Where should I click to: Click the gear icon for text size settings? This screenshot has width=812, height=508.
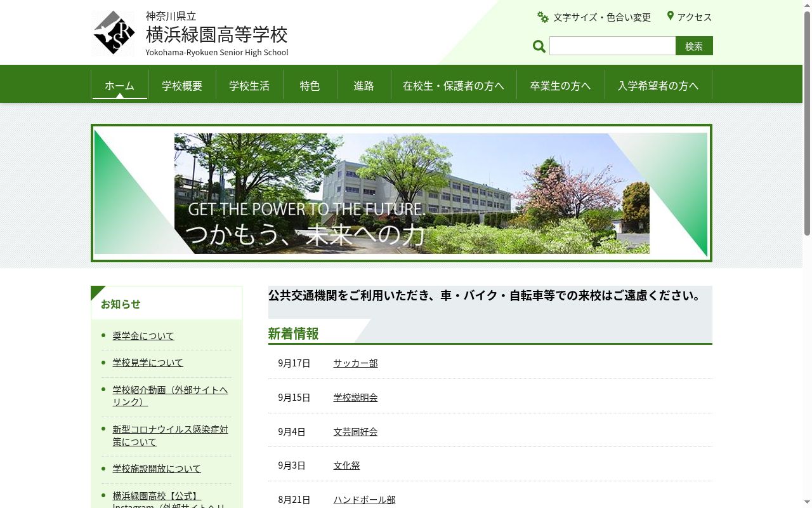tap(543, 17)
